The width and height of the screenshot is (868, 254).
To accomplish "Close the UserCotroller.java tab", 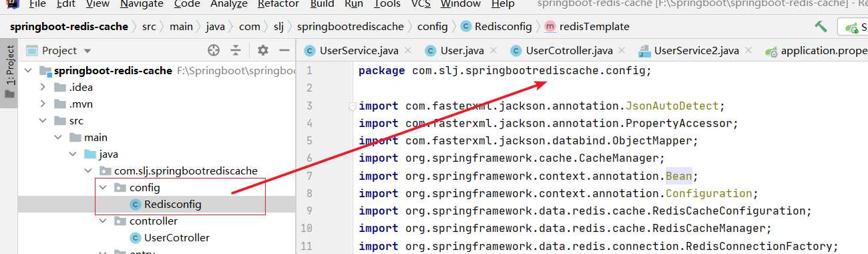I will (x=622, y=50).
